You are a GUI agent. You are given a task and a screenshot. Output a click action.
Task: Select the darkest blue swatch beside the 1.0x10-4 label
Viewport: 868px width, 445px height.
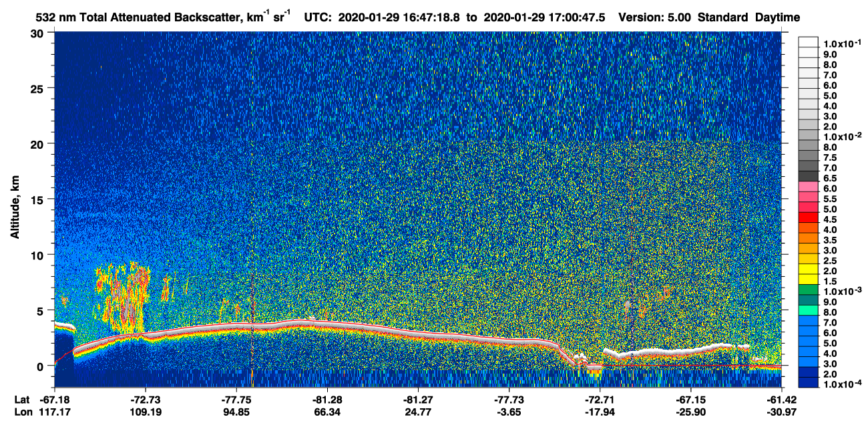808,384
